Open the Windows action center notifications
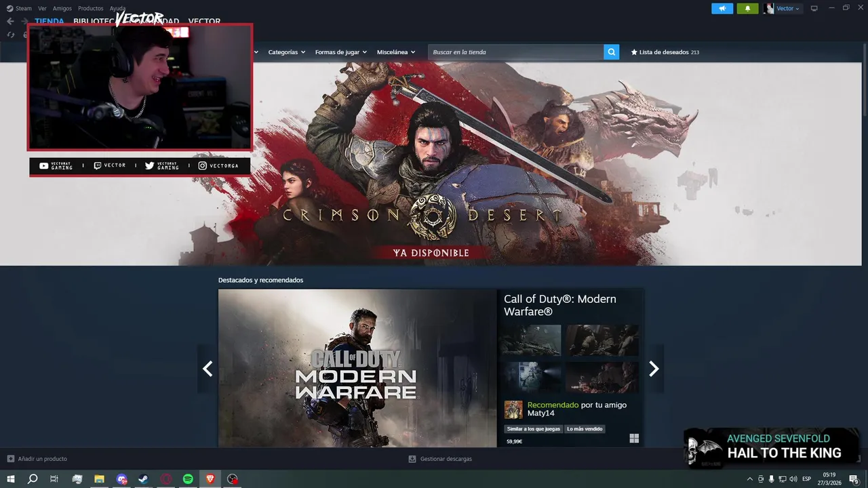The height and width of the screenshot is (488, 868). tap(854, 479)
